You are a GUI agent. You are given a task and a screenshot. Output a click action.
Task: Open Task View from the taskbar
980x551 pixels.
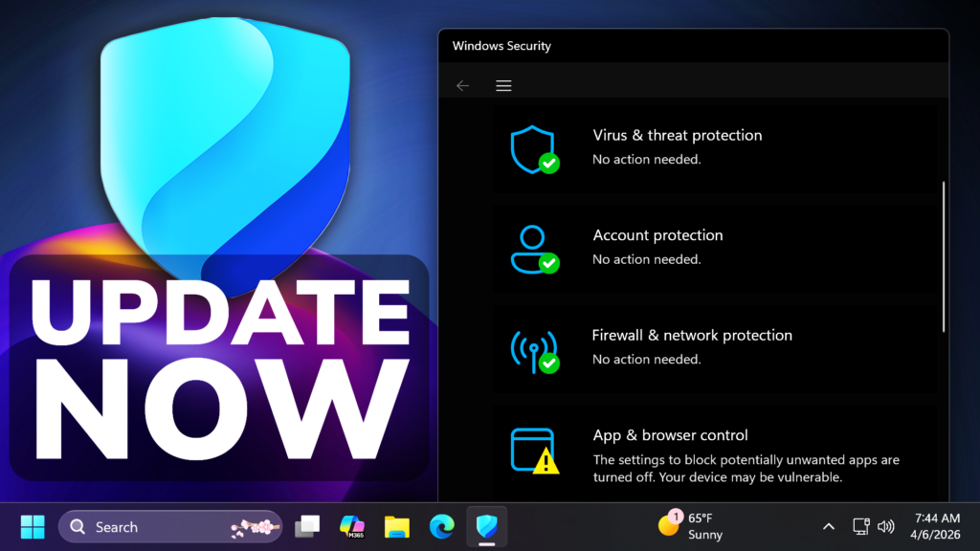click(x=307, y=527)
